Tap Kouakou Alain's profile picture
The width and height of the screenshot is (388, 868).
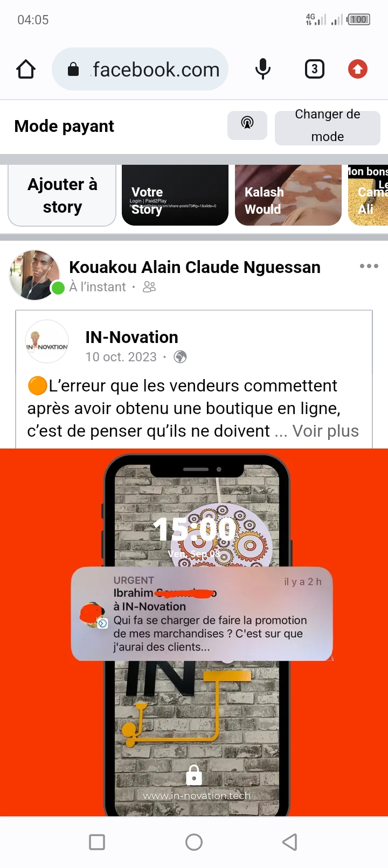35,275
